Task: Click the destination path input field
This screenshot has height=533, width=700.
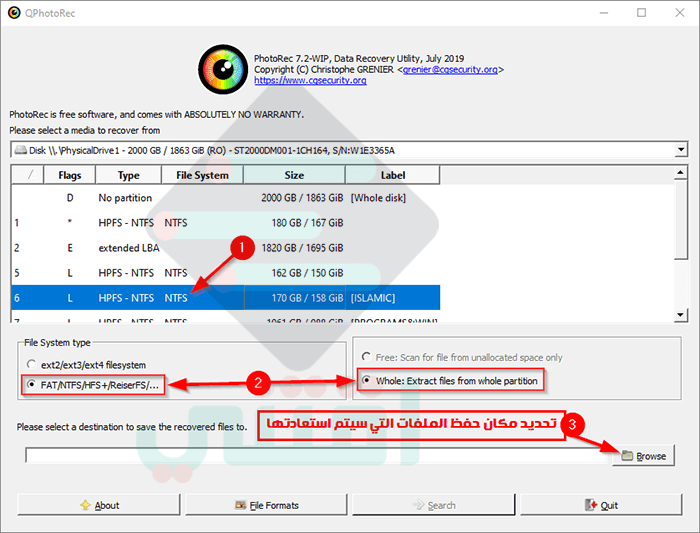Action: click(x=316, y=455)
